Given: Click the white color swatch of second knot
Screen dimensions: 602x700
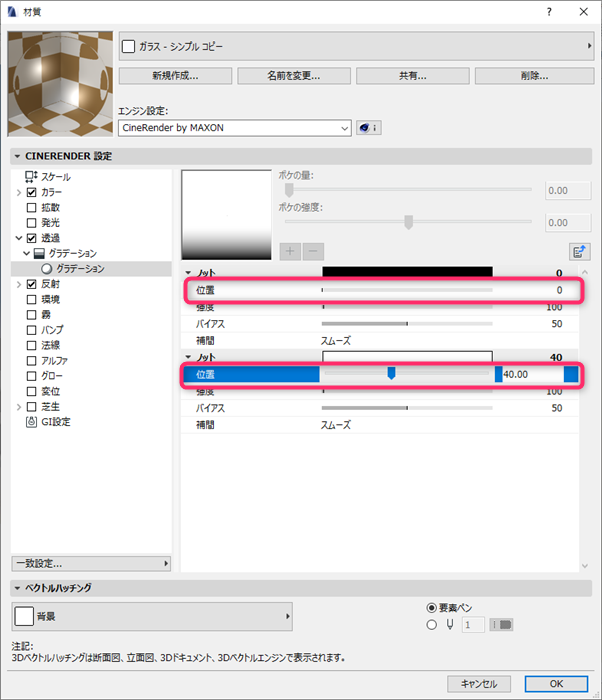Looking at the screenshot, I should click(407, 357).
